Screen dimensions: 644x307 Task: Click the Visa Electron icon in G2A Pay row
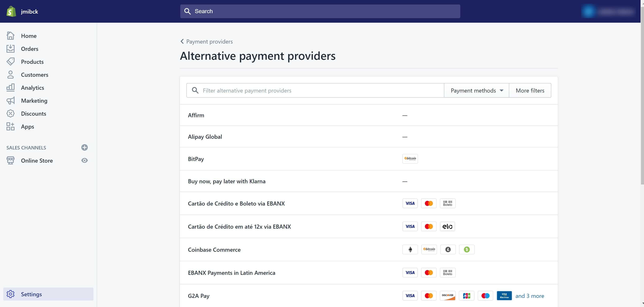coord(504,295)
